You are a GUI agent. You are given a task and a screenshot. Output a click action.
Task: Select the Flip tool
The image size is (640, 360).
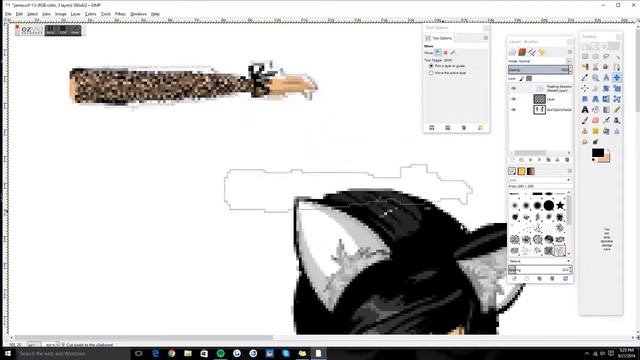[x=606, y=99]
